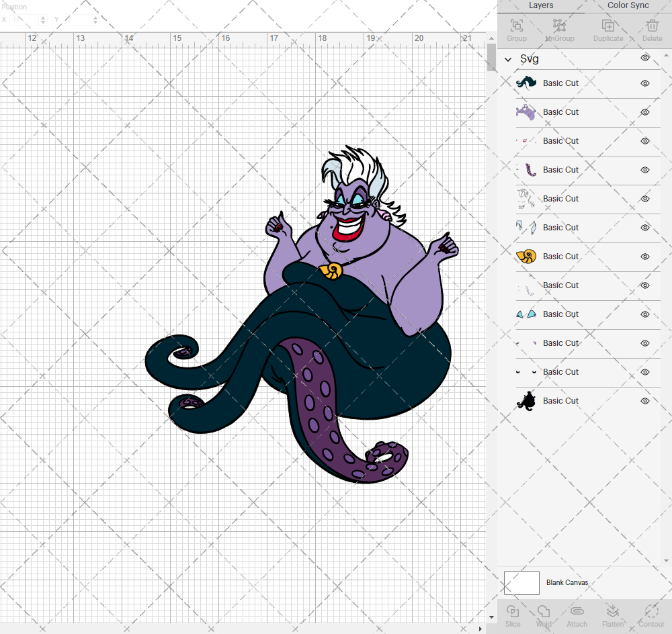
Task: Select the red lips layer thumbnail
Action: click(x=526, y=140)
